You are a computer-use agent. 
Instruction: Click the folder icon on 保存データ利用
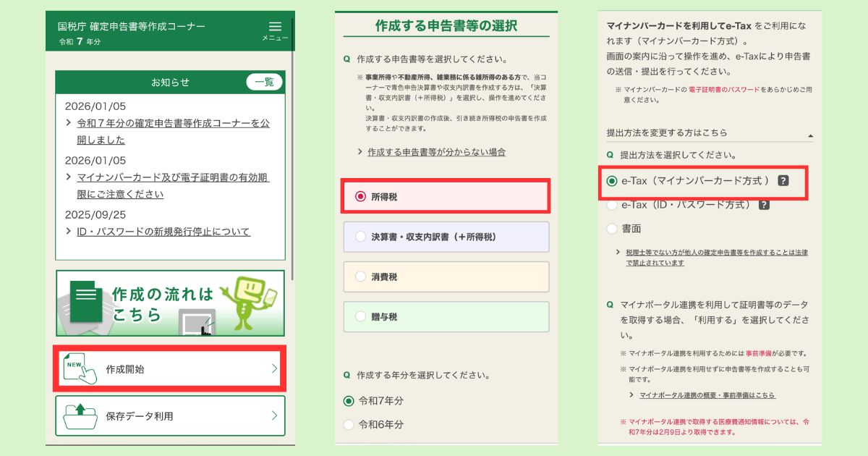(x=80, y=414)
